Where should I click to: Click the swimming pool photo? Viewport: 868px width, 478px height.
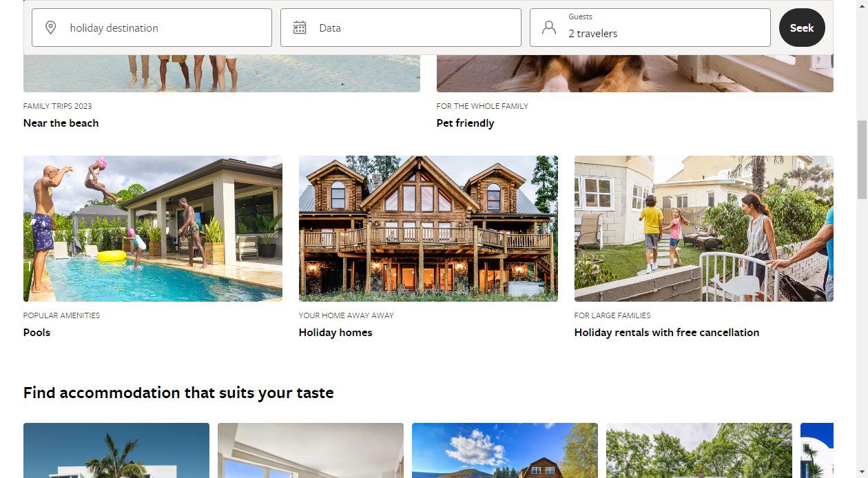pos(153,229)
